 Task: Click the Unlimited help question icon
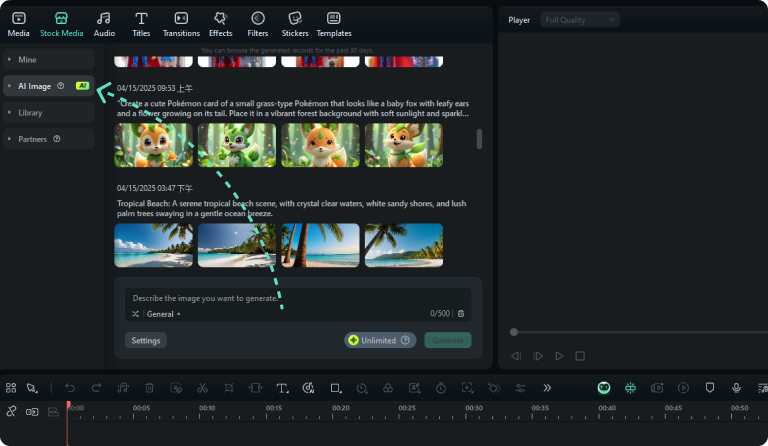(405, 340)
